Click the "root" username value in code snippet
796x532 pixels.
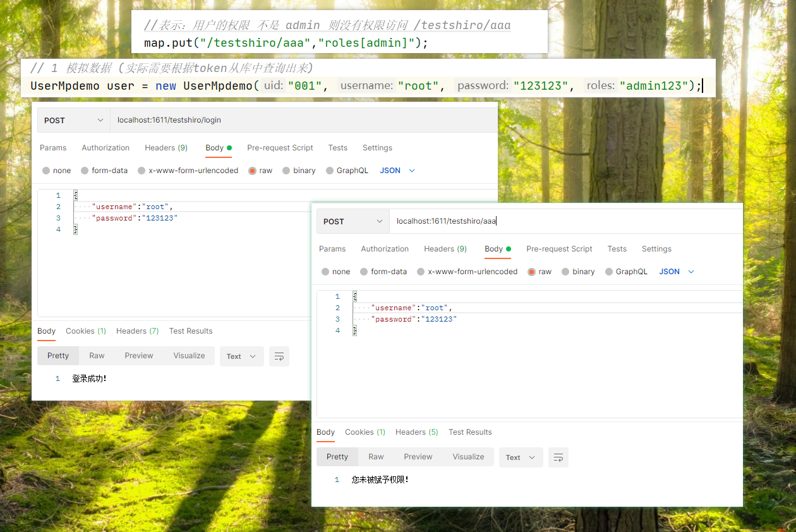coord(418,85)
